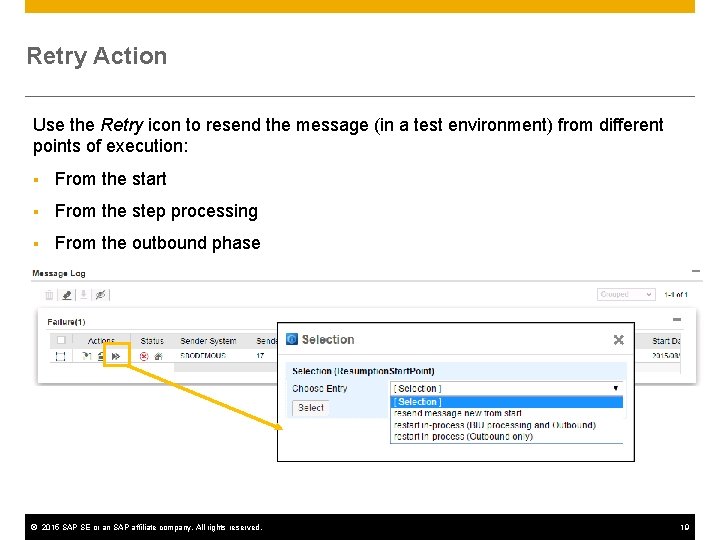
Task: Collapse the Failure(1) group
Action: click(677, 320)
